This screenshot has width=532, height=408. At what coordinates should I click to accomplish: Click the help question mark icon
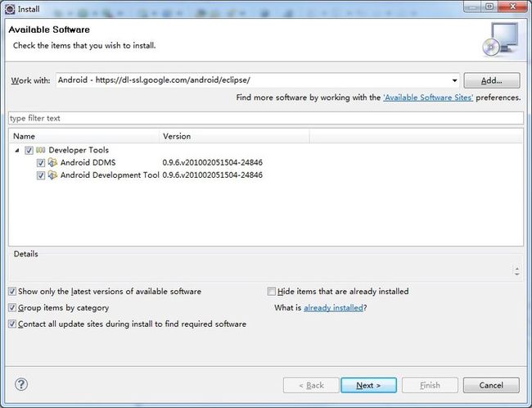point(21,384)
